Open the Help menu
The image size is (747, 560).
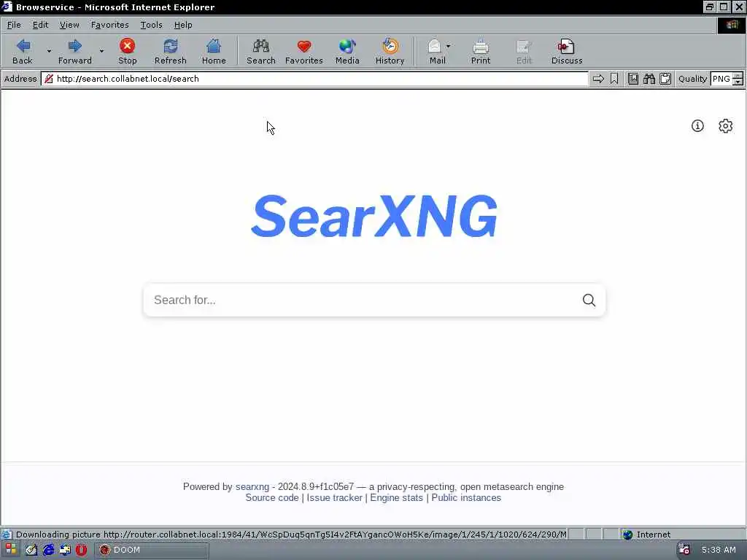tap(183, 25)
